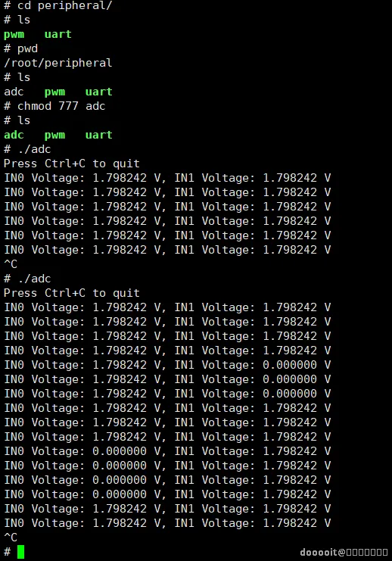Click the second './adc' command

point(34,279)
